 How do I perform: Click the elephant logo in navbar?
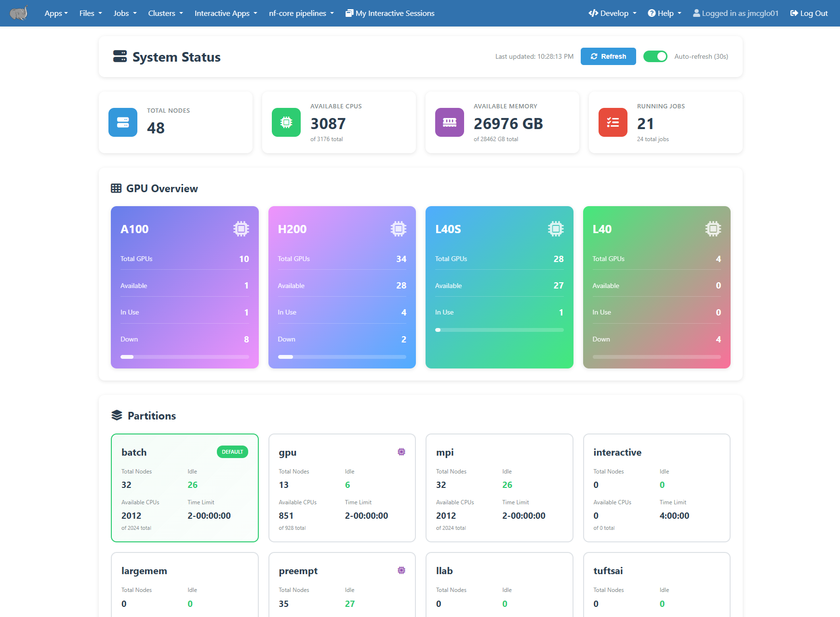click(19, 13)
